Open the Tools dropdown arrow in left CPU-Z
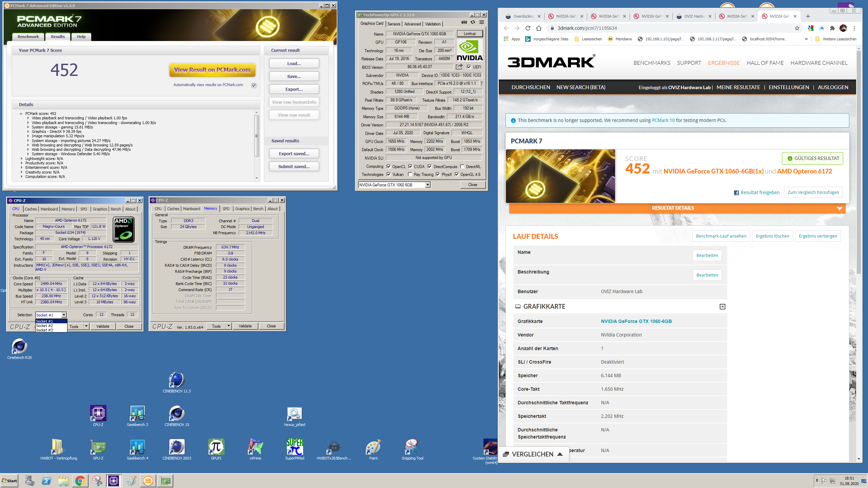The height and width of the screenshot is (488, 868). (x=86, y=326)
